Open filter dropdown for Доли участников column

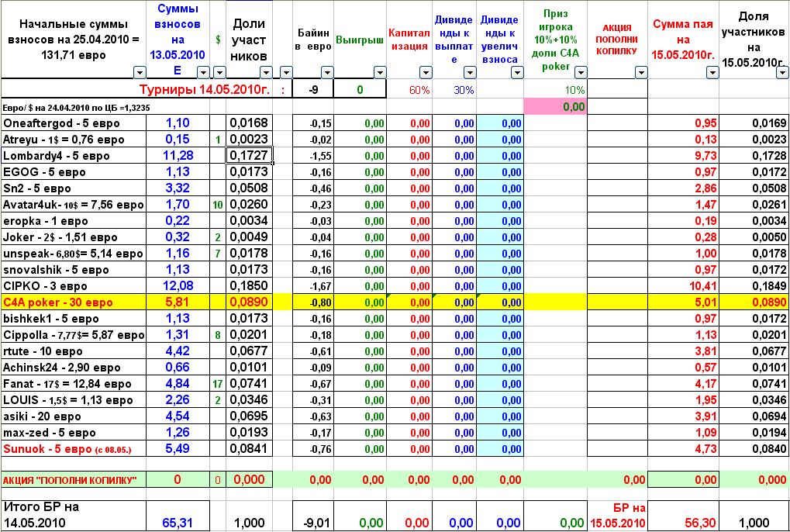[266, 73]
